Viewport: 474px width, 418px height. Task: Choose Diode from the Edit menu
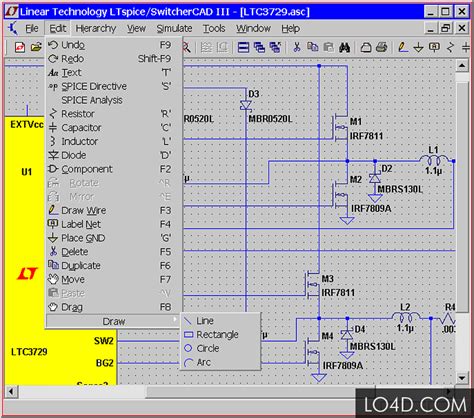click(113, 155)
